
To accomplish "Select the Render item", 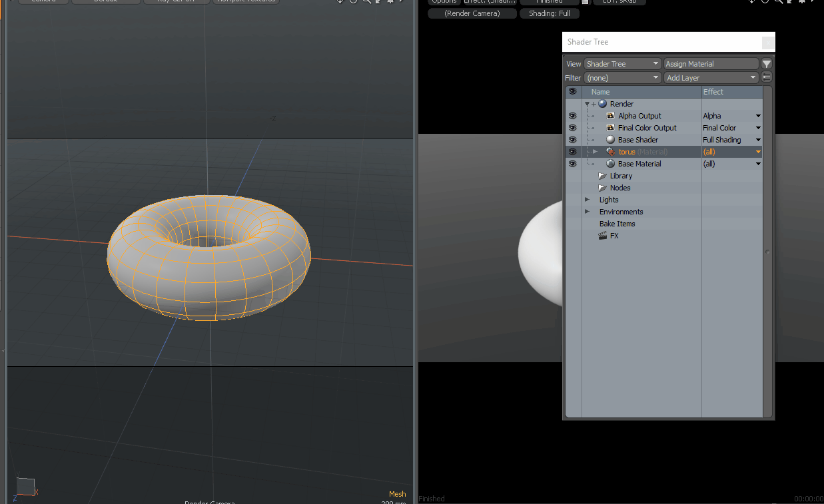I will 621,104.
